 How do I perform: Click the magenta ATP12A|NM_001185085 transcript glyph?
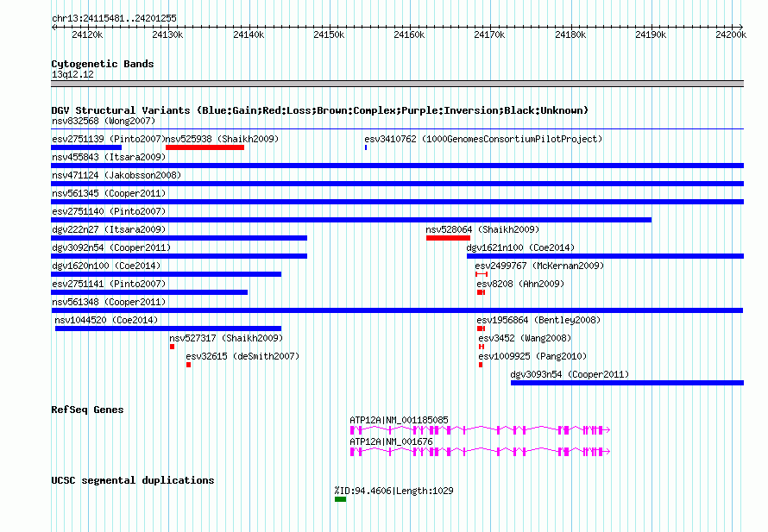[480, 430]
